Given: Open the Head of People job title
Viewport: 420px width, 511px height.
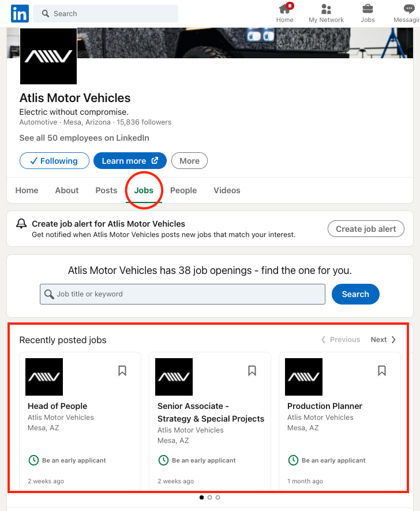Looking at the screenshot, I should tap(57, 406).
